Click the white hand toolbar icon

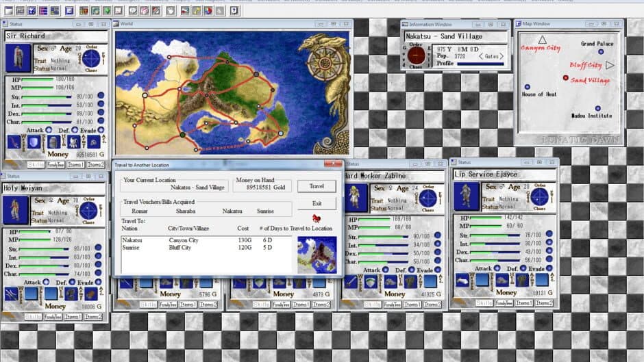pos(171,11)
